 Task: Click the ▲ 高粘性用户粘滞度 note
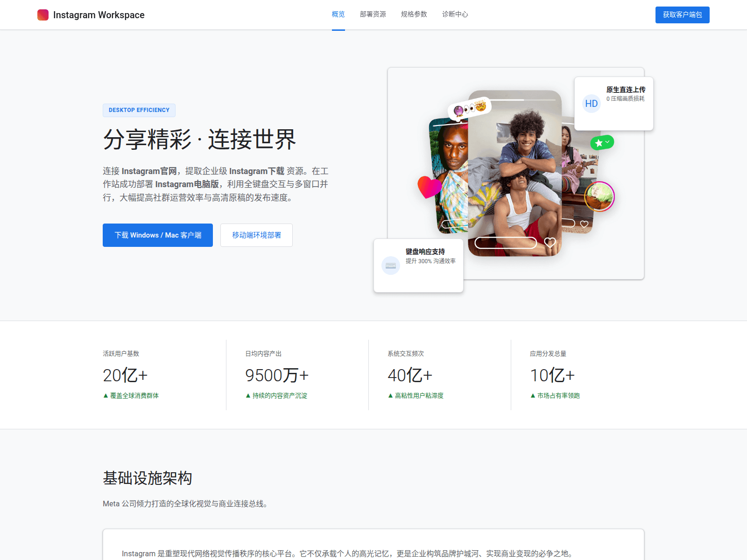point(416,396)
